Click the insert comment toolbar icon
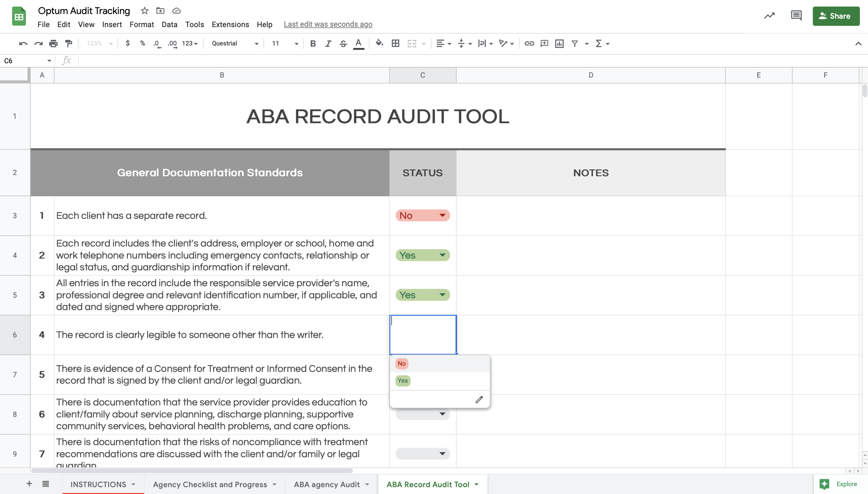This screenshot has height=494, width=868. point(544,43)
